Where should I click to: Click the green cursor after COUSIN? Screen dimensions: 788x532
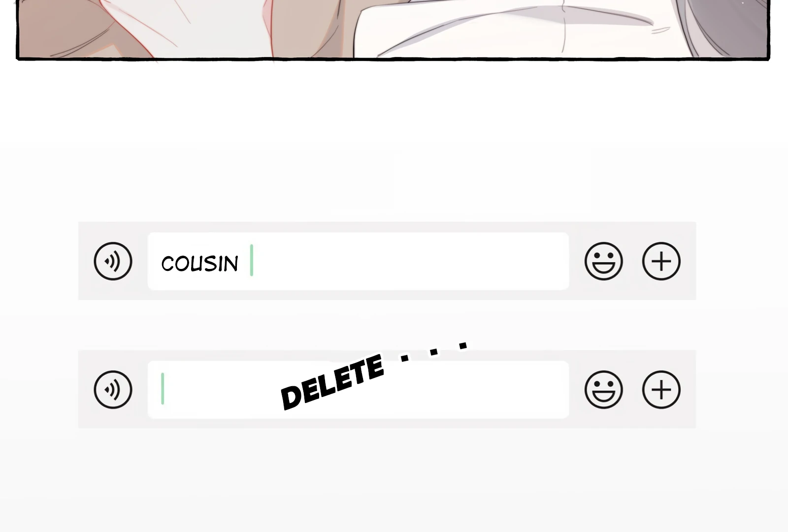(252, 260)
